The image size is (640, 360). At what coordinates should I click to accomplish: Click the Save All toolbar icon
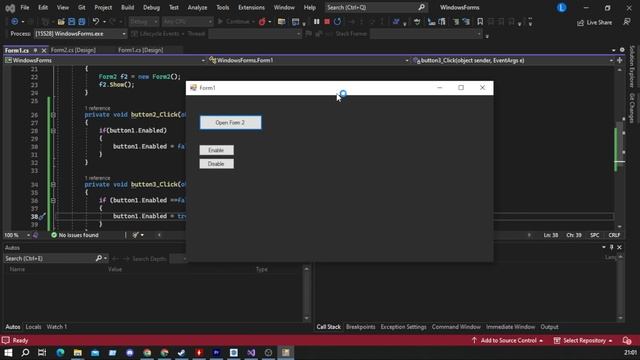coord(82,22)
